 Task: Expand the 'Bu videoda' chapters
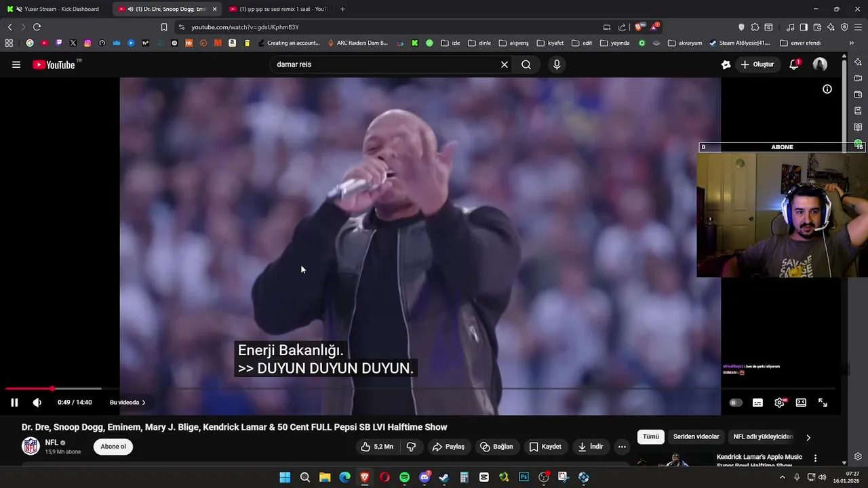point(127,403)
